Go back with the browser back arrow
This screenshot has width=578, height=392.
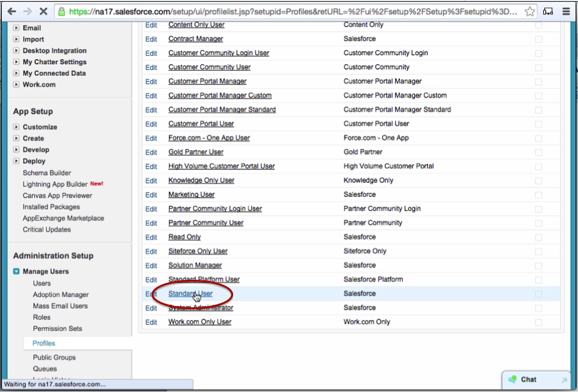[x=12, y=12]
